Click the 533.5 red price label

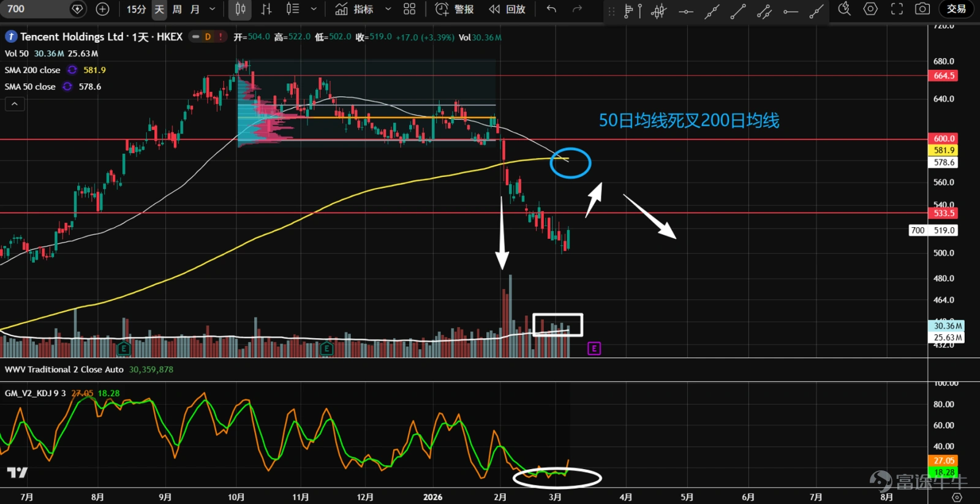[x=944, y=213]
